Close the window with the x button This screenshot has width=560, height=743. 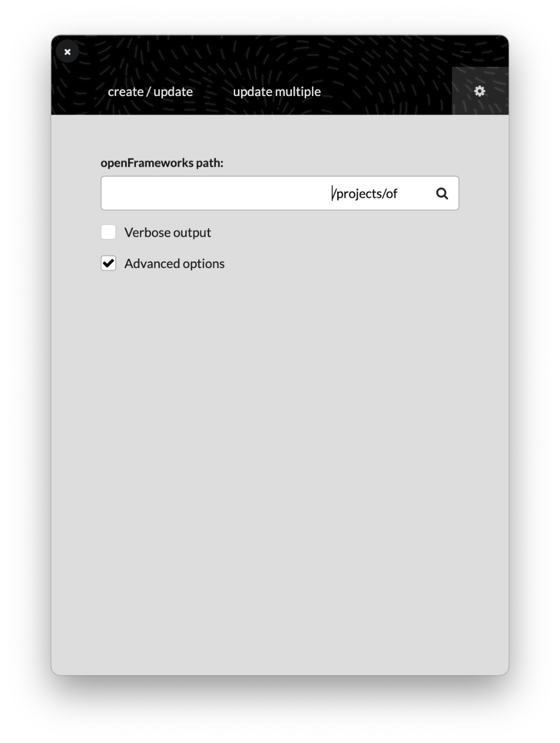click(x=67, y=52)
